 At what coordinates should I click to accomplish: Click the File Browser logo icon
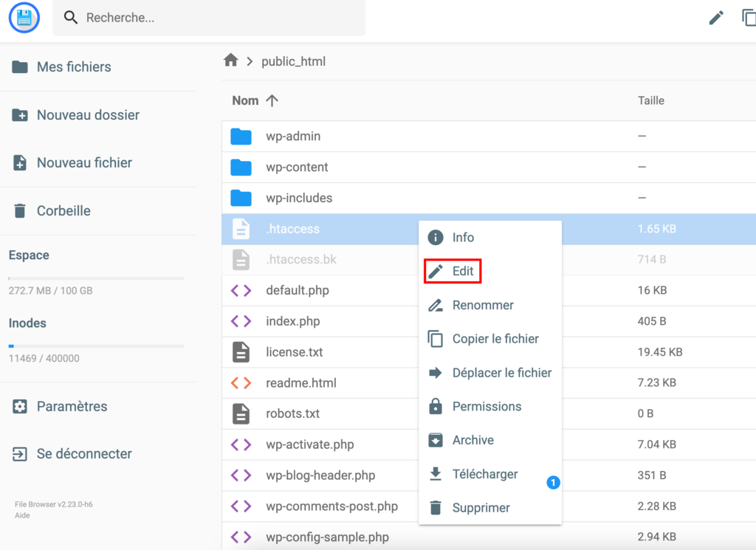click(24, 17)
